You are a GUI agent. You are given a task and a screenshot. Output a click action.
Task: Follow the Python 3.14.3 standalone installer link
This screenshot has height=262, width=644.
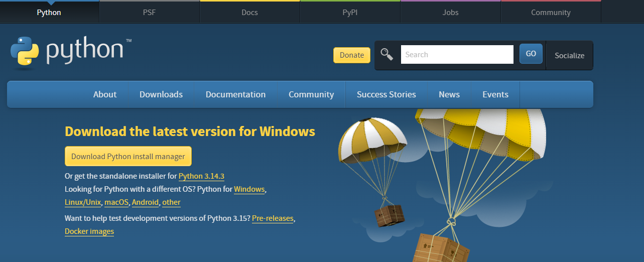tap(201, 176)
